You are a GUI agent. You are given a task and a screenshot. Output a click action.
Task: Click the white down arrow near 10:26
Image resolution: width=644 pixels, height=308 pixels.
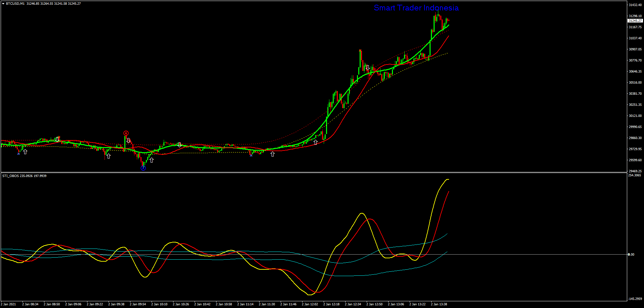point(179,145)
